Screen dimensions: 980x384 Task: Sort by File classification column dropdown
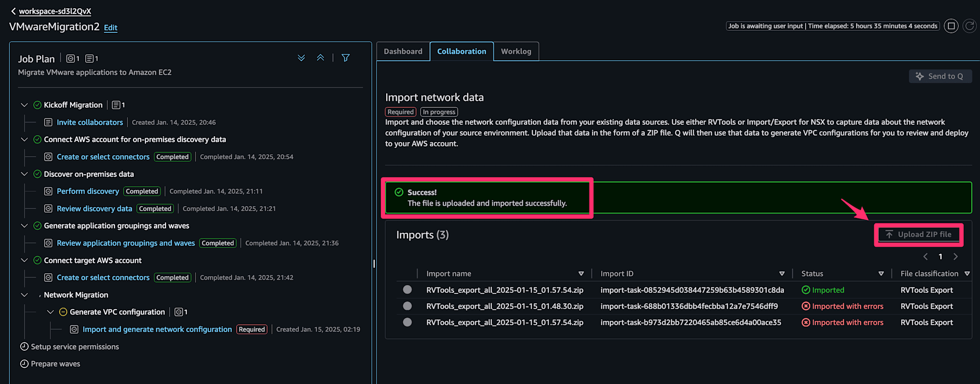pyautogui.click(x=967, y=274)
